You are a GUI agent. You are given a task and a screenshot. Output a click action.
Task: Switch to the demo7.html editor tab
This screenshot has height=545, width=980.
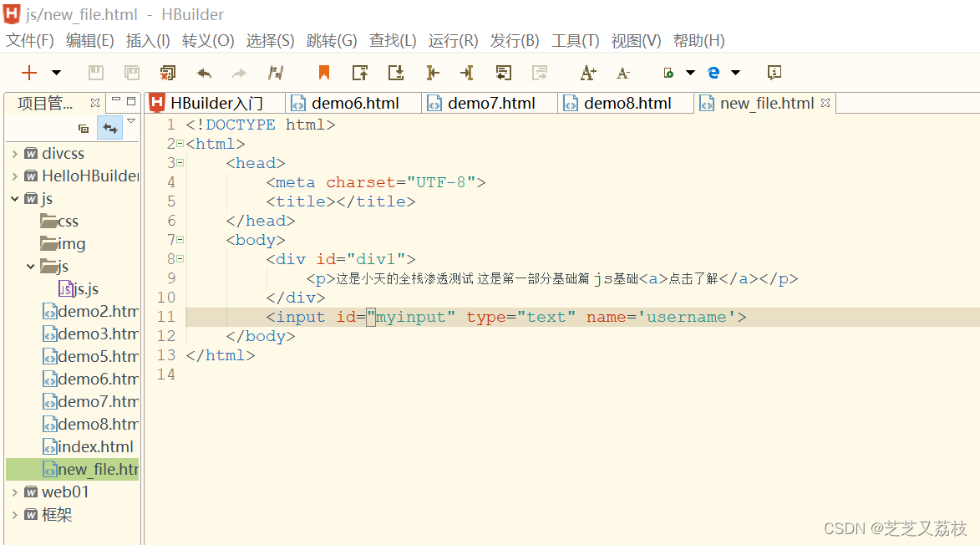490,103
